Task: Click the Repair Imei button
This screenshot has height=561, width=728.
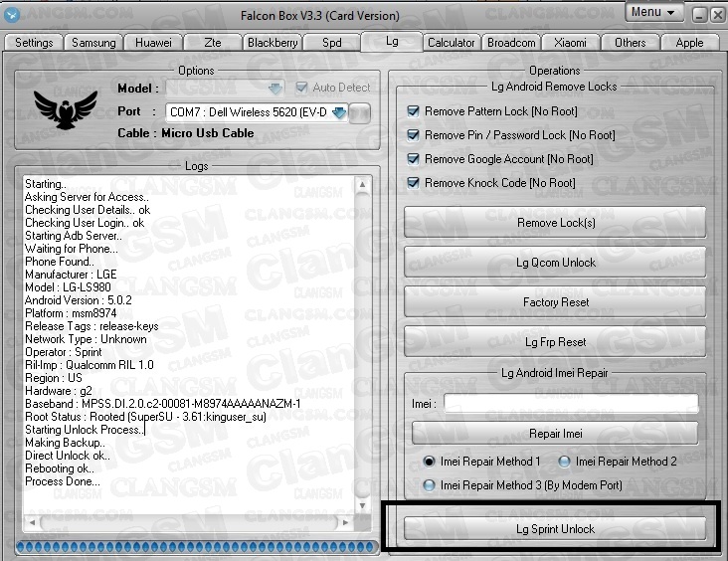Action: 555,434
